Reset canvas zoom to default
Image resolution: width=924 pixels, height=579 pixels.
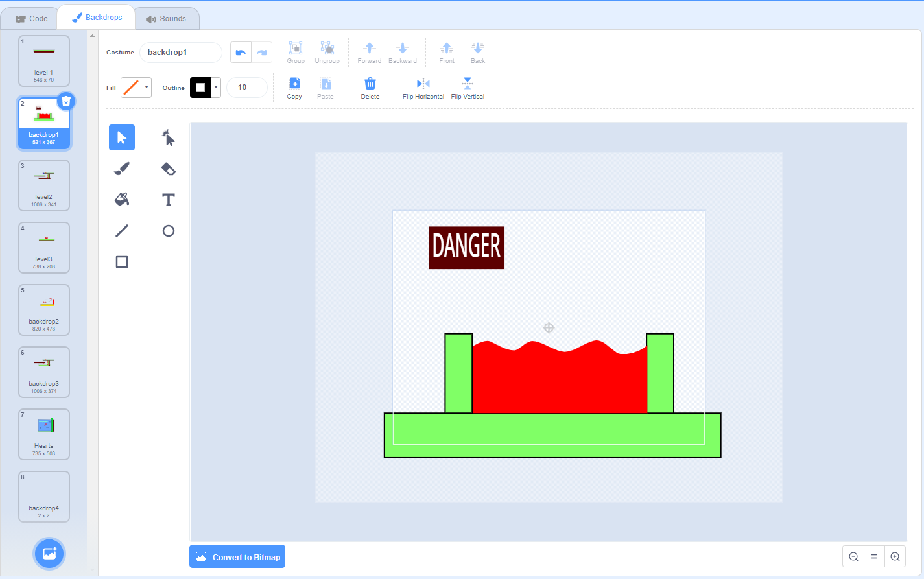click(874, 556)
